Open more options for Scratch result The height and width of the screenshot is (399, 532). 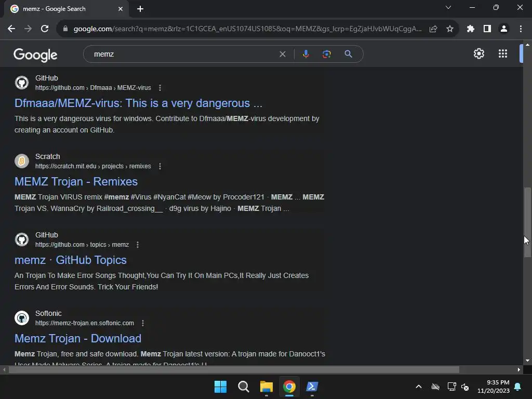(x=160, y=166)
